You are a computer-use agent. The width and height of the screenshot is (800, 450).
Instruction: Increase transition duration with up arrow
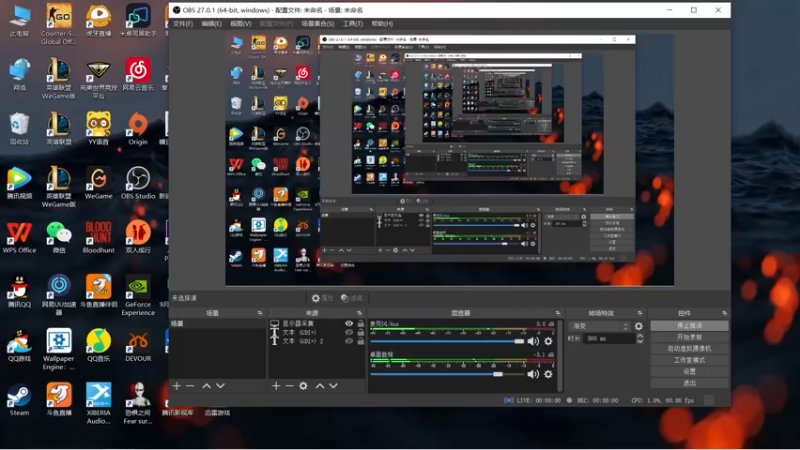tap(640, 336)
